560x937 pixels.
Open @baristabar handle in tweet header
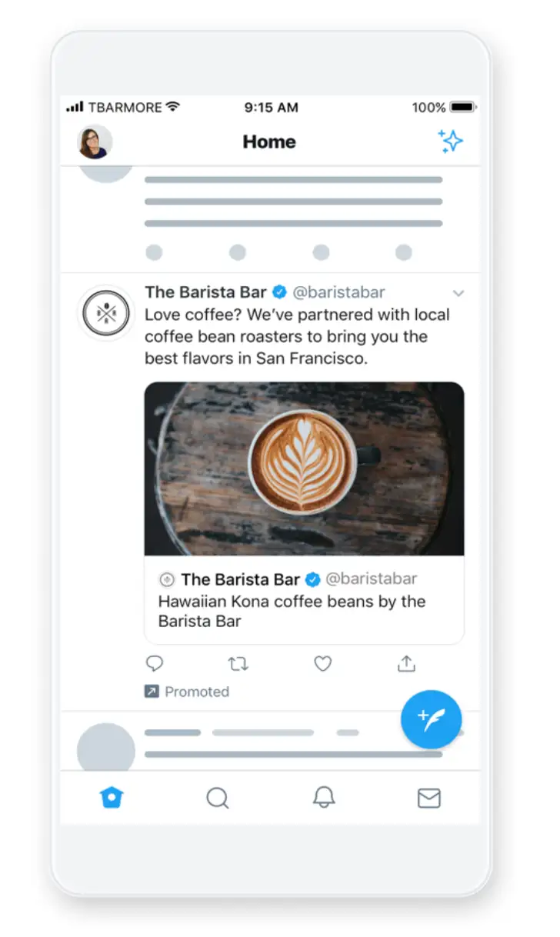tap(339, 292)
